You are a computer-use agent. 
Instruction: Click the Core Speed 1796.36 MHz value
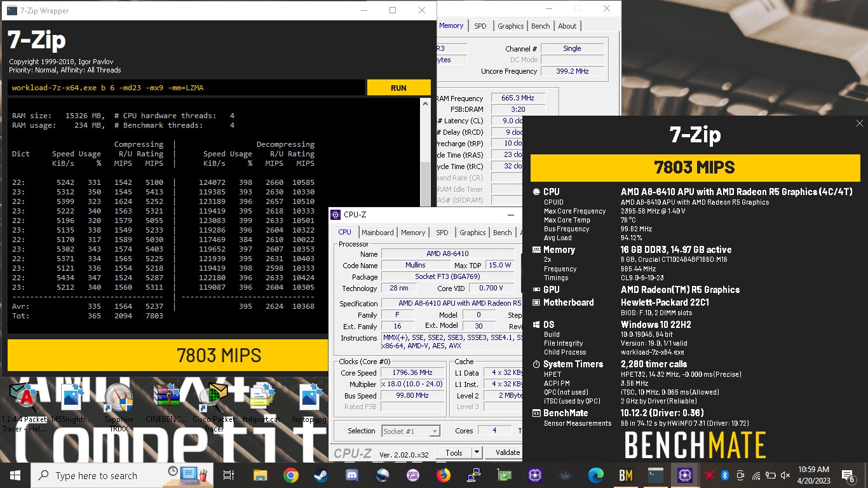(x=413, y=373)
